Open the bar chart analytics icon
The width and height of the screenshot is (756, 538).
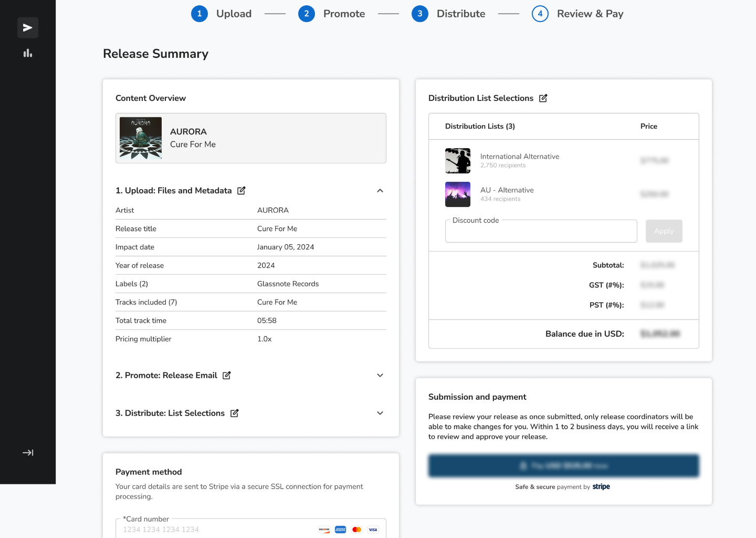(28, 53)
